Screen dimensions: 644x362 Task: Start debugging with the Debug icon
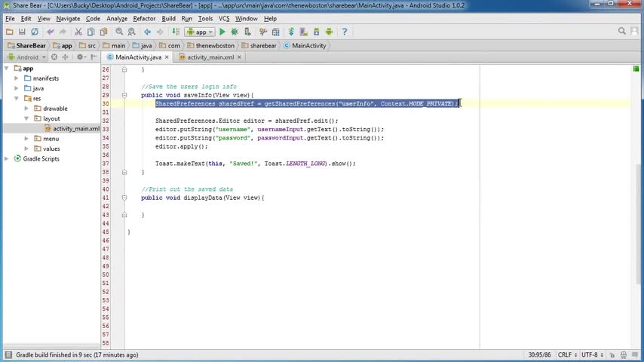[x=235, y=32]
